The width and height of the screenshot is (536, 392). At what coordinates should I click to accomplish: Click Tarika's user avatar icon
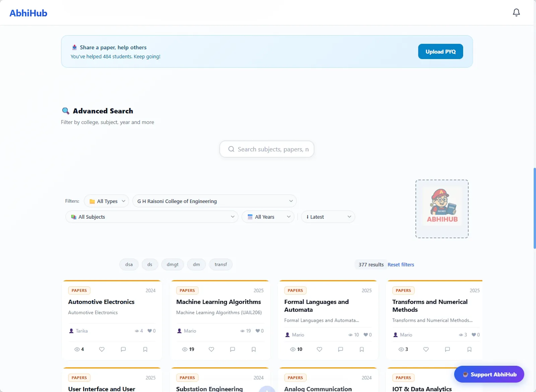[x=71, y=331]
